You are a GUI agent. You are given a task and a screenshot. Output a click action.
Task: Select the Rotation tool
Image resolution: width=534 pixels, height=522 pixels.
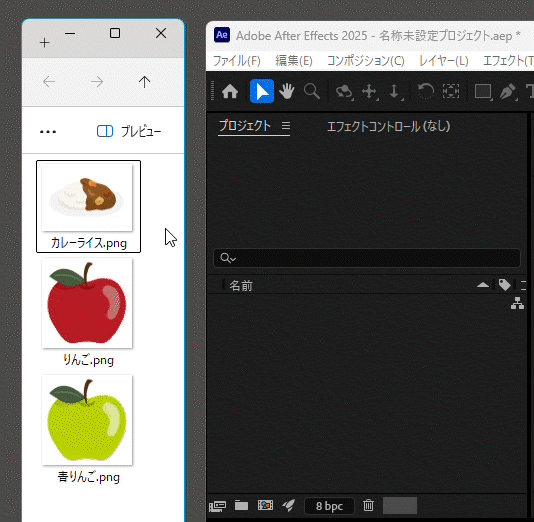[426, 91]
